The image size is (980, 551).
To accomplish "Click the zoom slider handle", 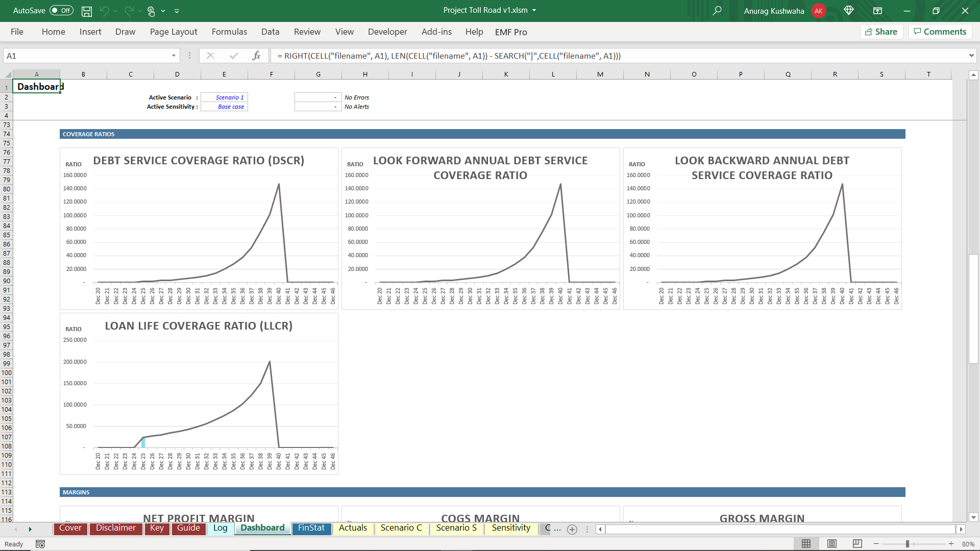I will tap(908, 544).
